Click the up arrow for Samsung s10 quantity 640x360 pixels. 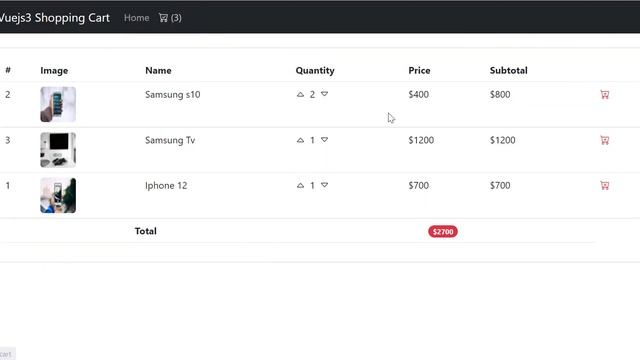point(300,94)
